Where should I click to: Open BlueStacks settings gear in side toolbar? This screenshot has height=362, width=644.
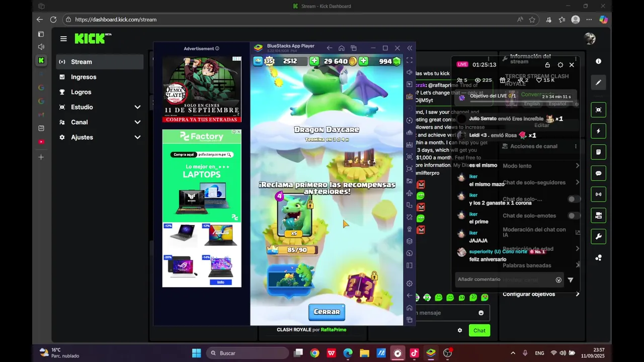pyautogui.click(x=410, y=284)
